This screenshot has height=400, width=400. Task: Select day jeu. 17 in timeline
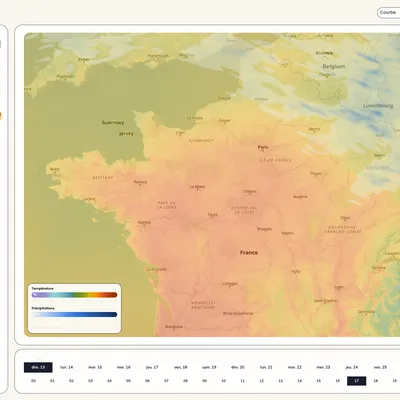click(x=152, y=367)
